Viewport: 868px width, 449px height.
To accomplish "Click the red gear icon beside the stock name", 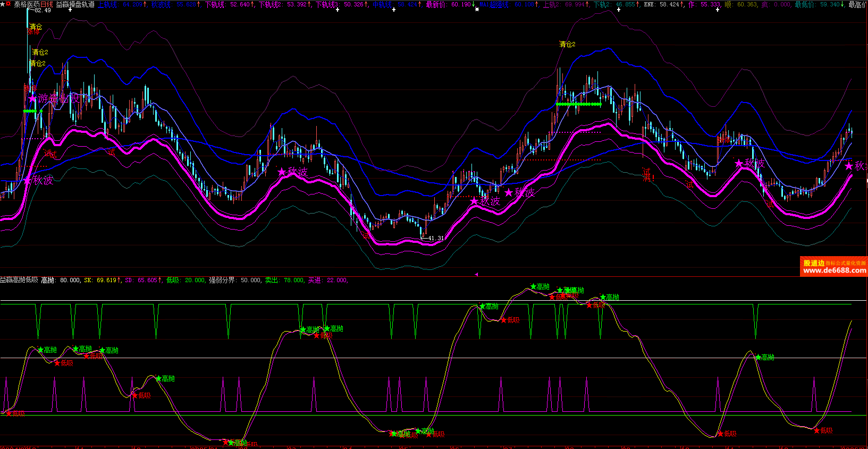I will 9,4.
